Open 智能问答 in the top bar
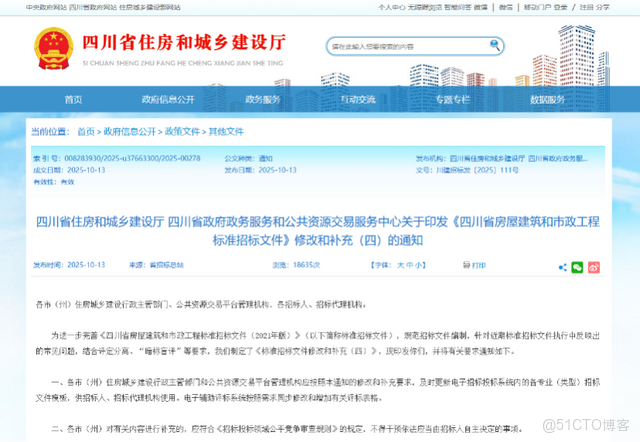Screen dimensions: 640x442 click(458, 7)
